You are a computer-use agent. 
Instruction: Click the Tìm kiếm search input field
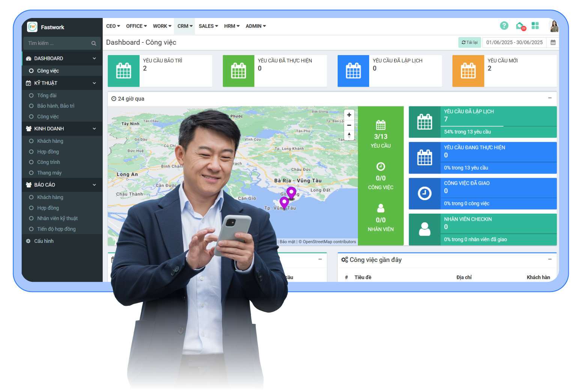(x=56, y=43)
